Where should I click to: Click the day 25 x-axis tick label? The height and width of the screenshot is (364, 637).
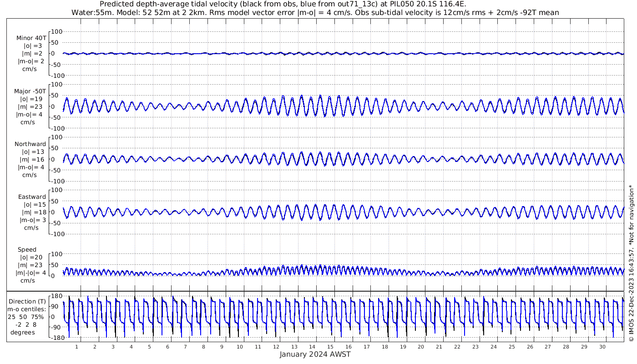(x=511, y=347)
